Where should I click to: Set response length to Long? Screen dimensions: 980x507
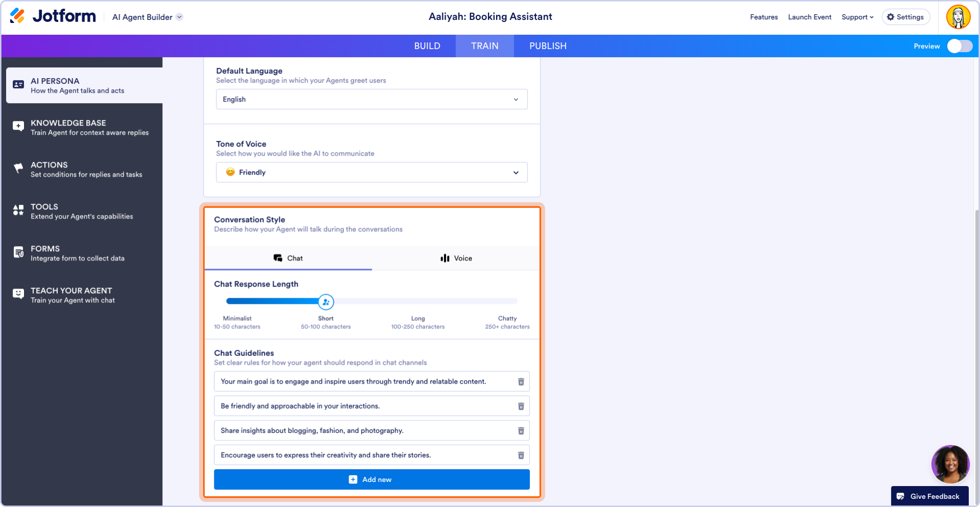coord(418,322)
